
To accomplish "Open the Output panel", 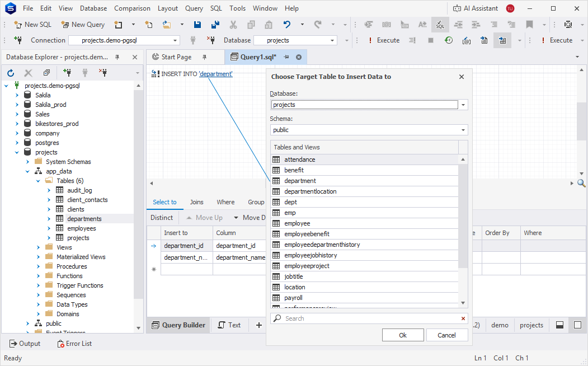I will [25, 344].
